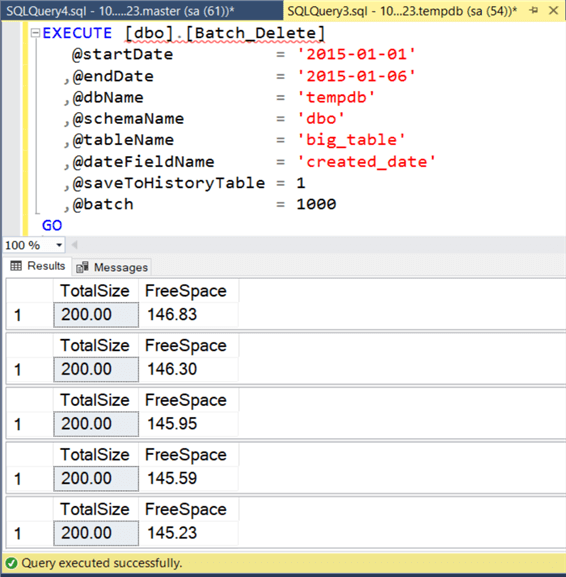Close the SQLQuery3.sql tab
The width and height of the screenshot is (566, 577).
553,11
